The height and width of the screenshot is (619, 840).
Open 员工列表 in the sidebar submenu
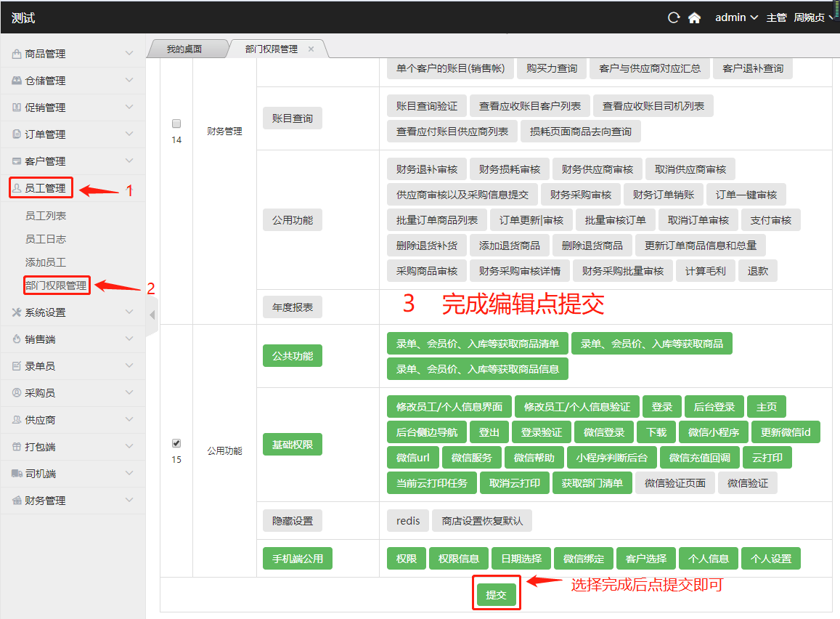46,216
